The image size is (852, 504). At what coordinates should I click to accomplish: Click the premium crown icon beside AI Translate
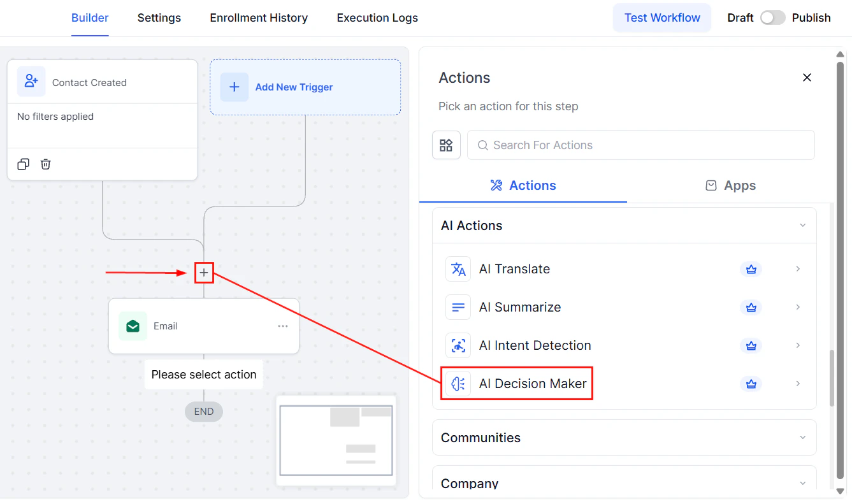(751, 269)
